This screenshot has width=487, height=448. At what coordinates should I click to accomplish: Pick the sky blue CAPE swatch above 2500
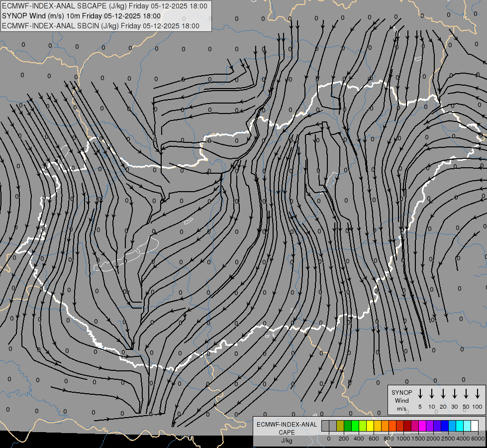pos(452,426)
